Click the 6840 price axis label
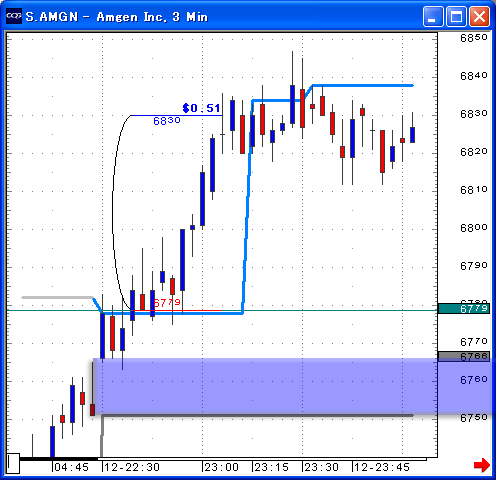Viewport: 496px width, 480px height. pyautogui.click(x=474, y=76)
